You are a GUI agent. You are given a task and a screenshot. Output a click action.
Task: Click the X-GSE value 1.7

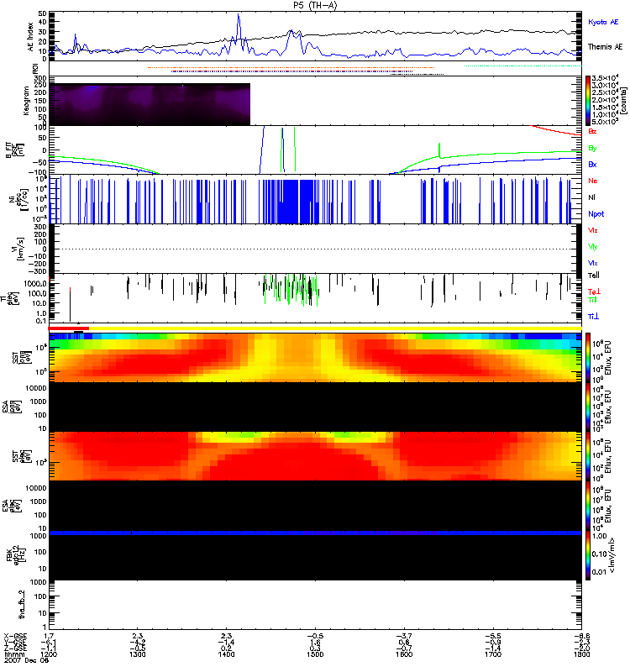49,636
